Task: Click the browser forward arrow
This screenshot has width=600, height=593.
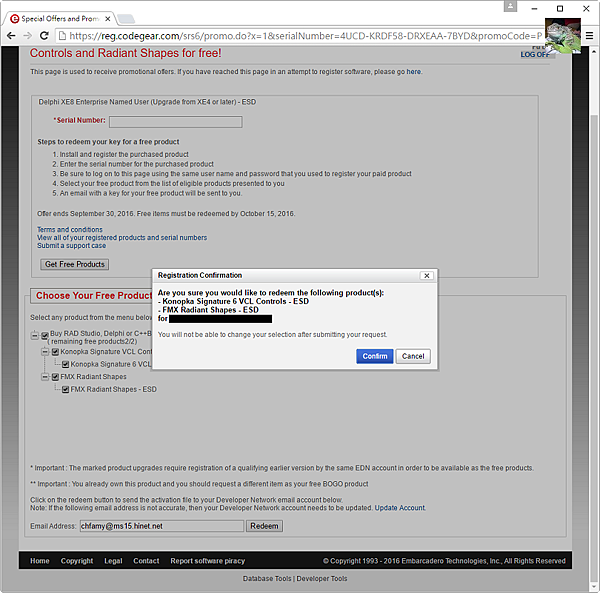Action: tap(28, 36)
